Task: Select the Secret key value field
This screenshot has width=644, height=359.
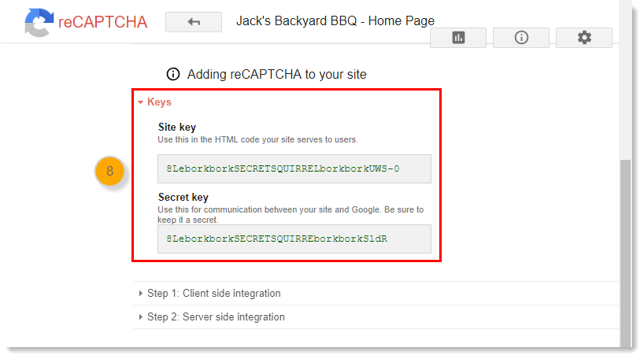Action: tap(294, 239)
